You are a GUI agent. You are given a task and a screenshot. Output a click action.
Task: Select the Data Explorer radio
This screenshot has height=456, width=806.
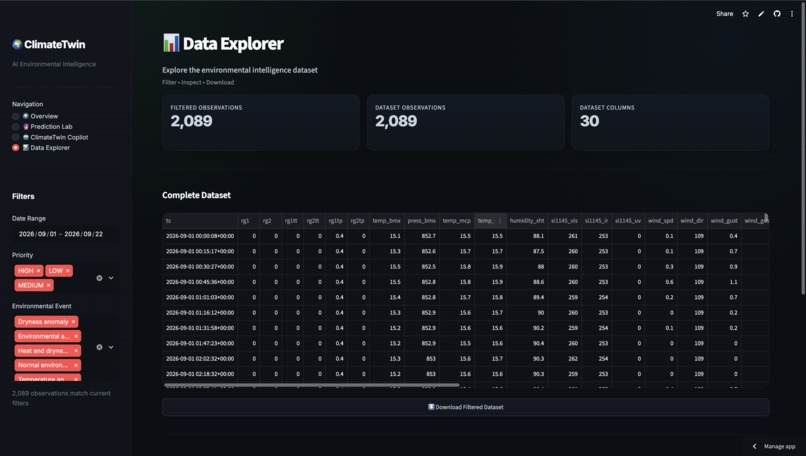click(x=15, y=148)
